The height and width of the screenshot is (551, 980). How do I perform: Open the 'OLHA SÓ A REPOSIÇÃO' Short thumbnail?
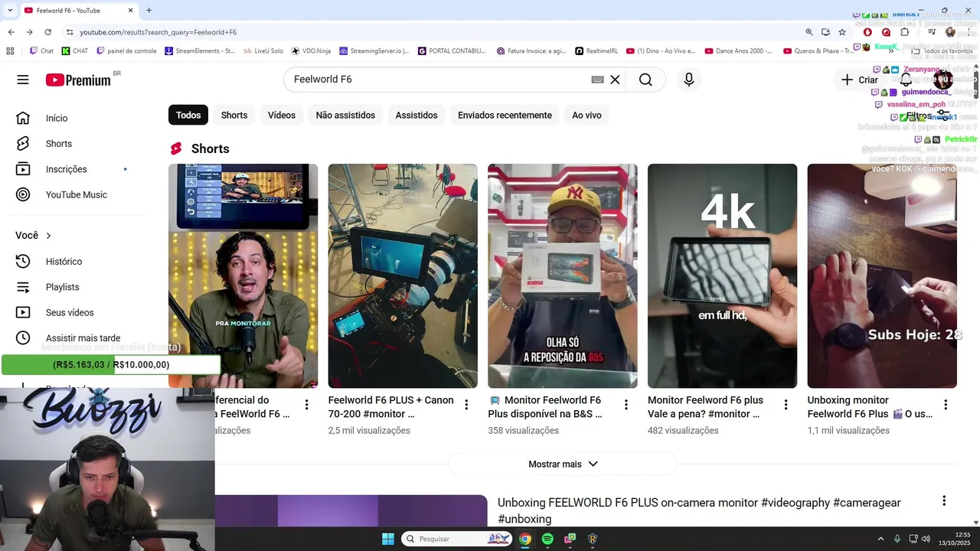pyautogui.click(x=563, y=275)
